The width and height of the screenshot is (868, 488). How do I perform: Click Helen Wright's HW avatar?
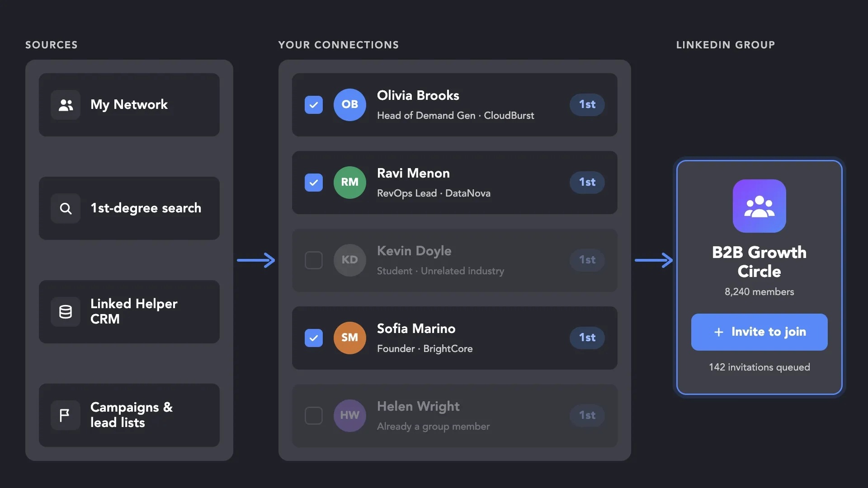click(350, 416)
